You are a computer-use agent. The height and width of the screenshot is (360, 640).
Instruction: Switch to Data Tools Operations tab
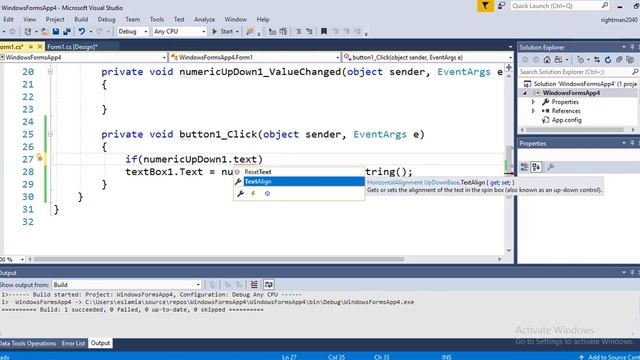click(x=28, y=343)
